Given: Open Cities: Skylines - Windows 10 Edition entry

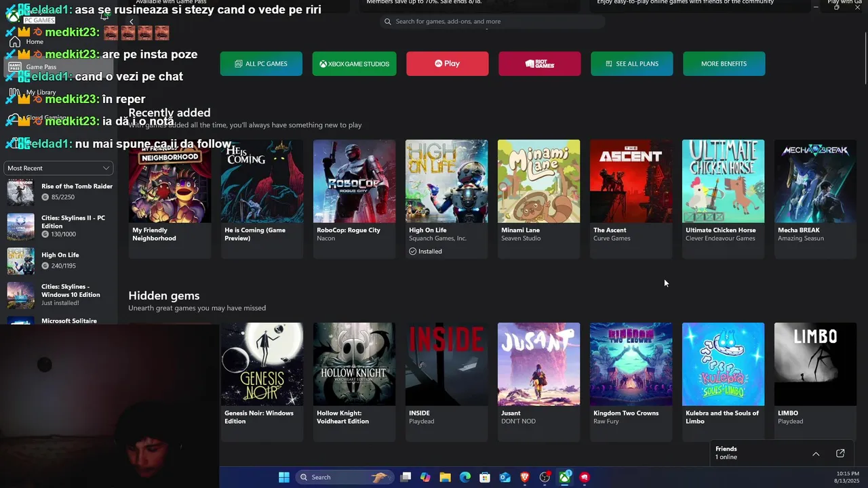Looking at the screenshot, I should pyautogui.click(x=60, y=295).
